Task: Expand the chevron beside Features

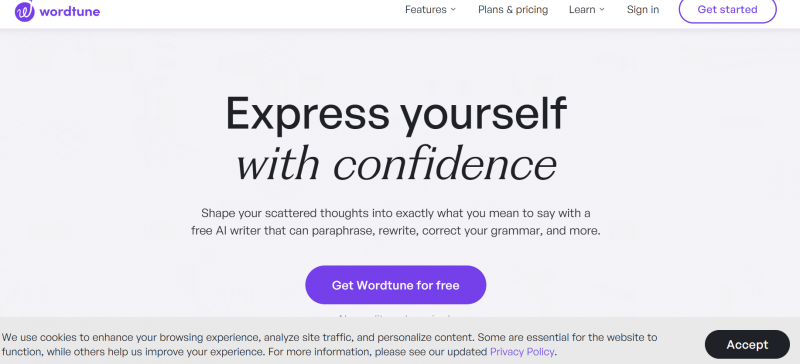Action: tap(453, 10)
